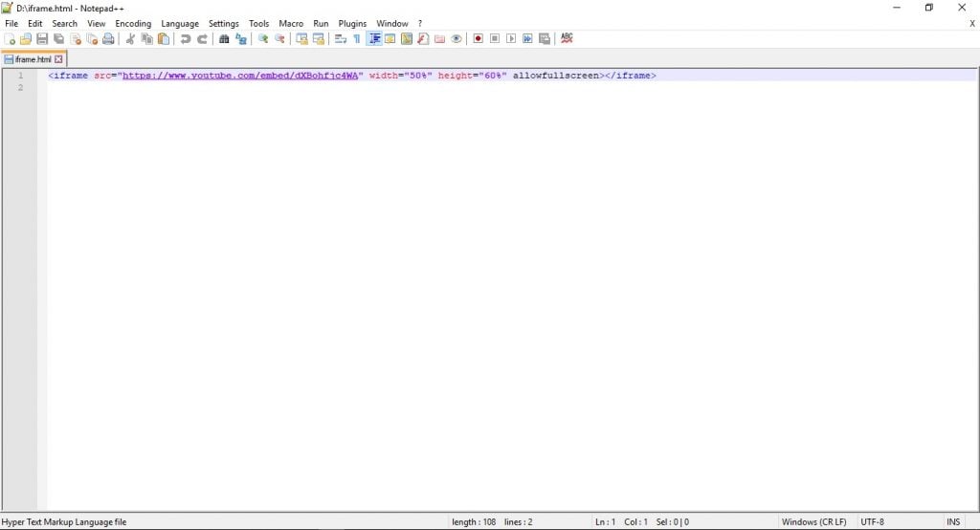Open Find with the binoculars icon
Viewport: 980px width, 530px height.
(x=224, y=39)
